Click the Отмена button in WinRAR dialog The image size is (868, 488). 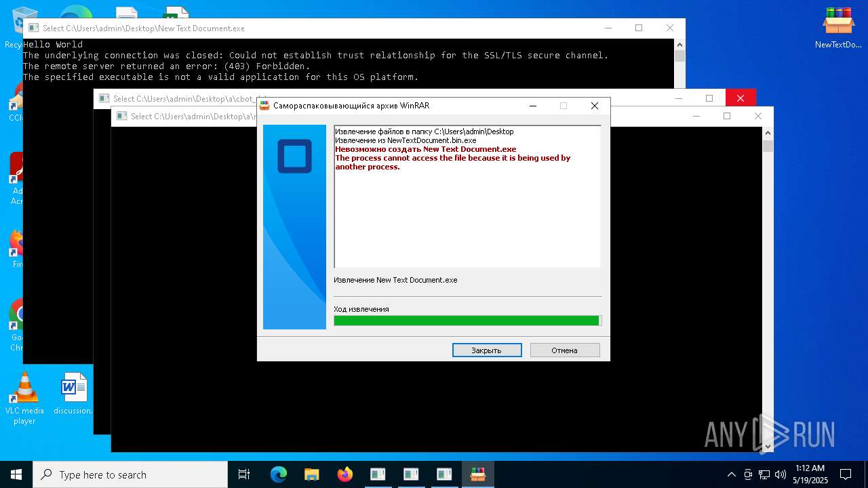[565, 350]
